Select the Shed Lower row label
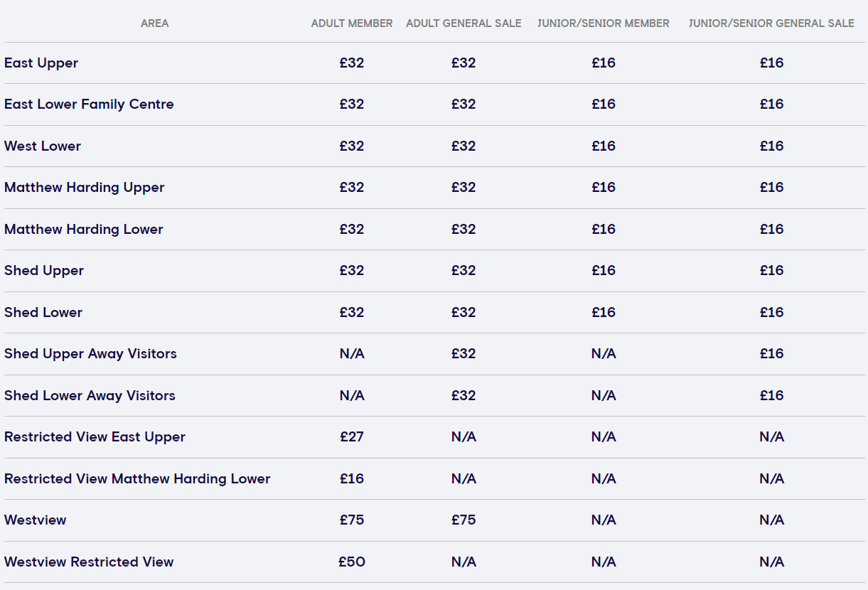 click(43, 313)
